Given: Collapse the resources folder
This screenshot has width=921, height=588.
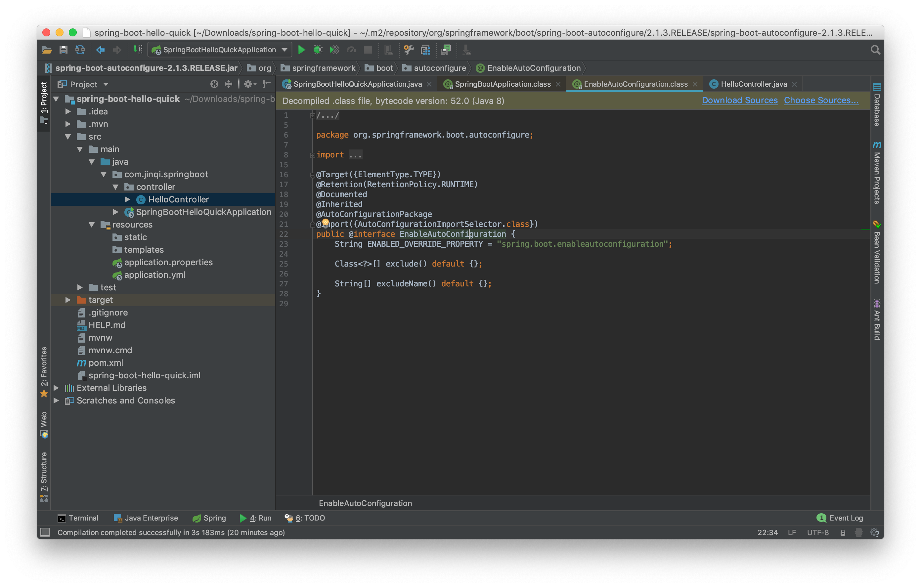Looking at the screenshot, I should [x=91, y=225].
